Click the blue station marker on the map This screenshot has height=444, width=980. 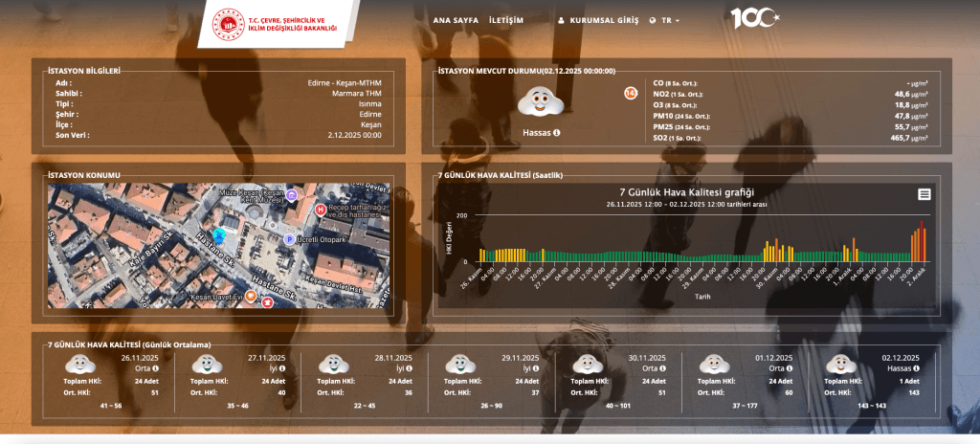(x=219, y=234)
